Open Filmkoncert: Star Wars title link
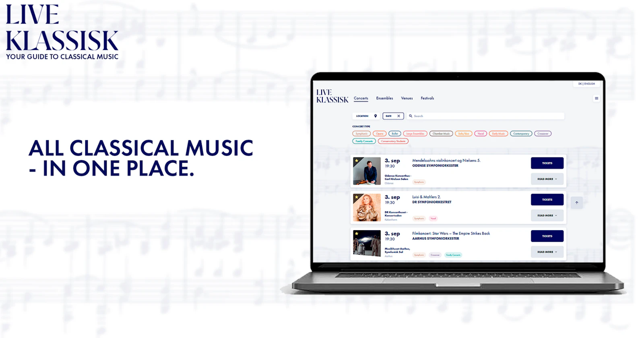Viewport: 644px width, 338px height. click(x=451, y=233)
